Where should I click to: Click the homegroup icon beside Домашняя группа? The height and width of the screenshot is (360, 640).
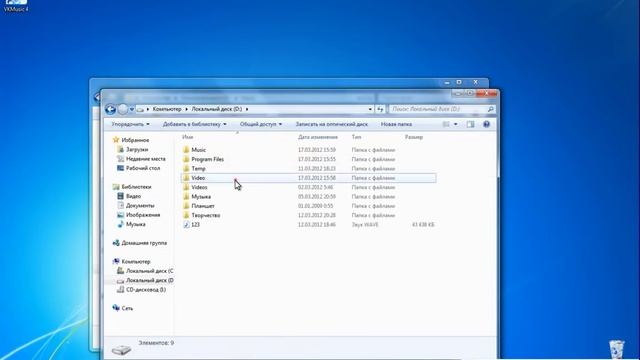(116, 243)
